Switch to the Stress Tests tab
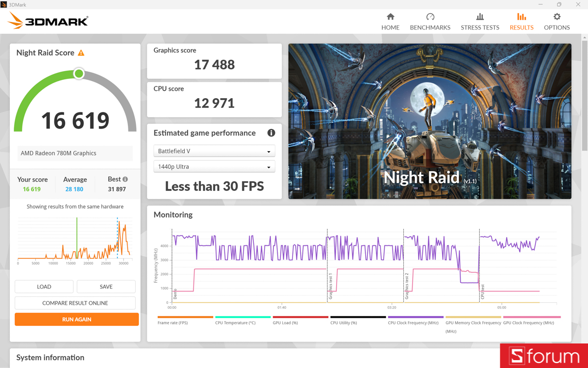588x368 pixels. (480, 22)
